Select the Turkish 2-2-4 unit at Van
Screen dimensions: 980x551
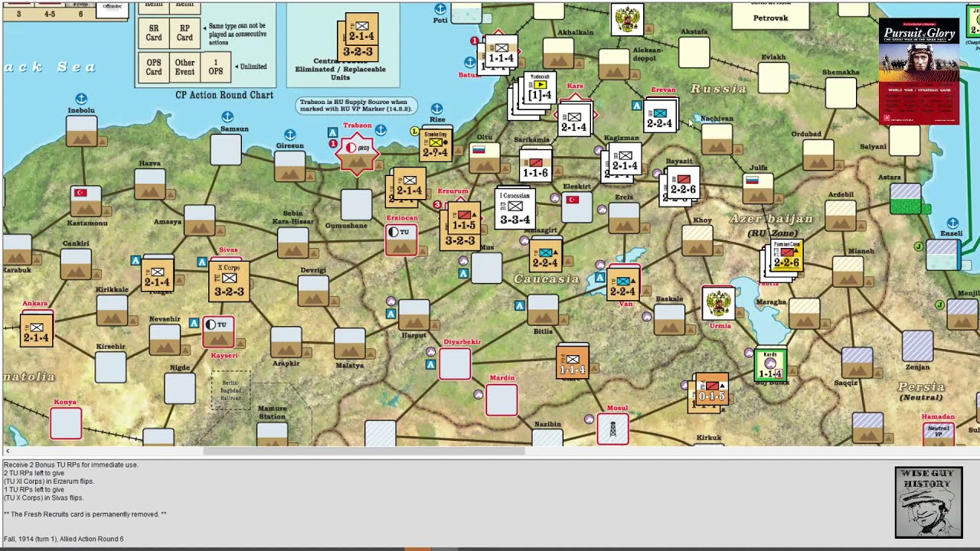(x=623, y=283)
